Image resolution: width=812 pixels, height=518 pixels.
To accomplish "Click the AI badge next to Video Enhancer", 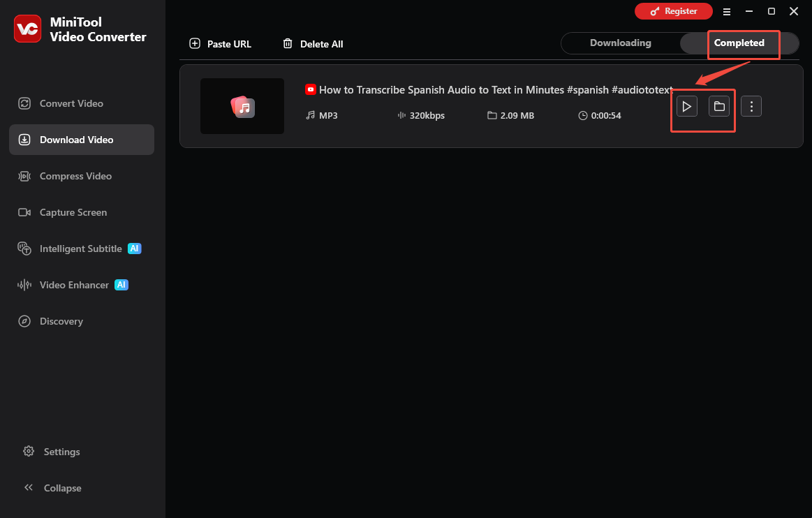I will [x=121, y=285].
